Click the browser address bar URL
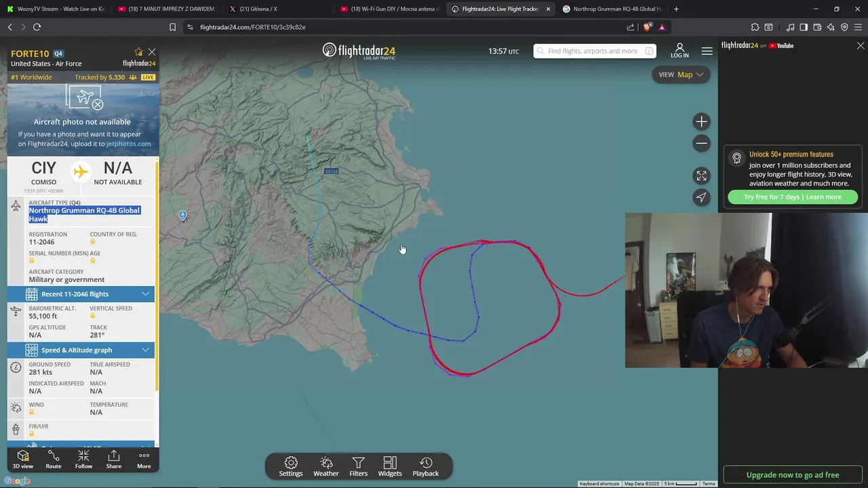The height and width of the screenshot is (488, 868). (253, 27)
